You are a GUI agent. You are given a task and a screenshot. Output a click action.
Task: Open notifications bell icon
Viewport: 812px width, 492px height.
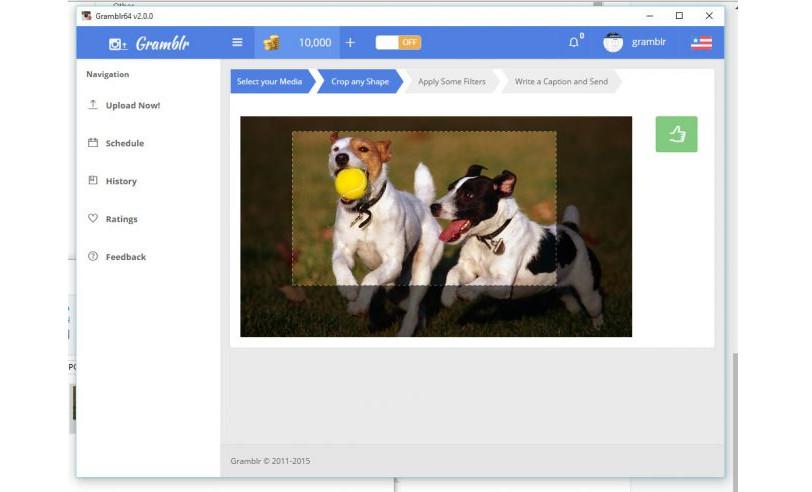coord(574,42)
